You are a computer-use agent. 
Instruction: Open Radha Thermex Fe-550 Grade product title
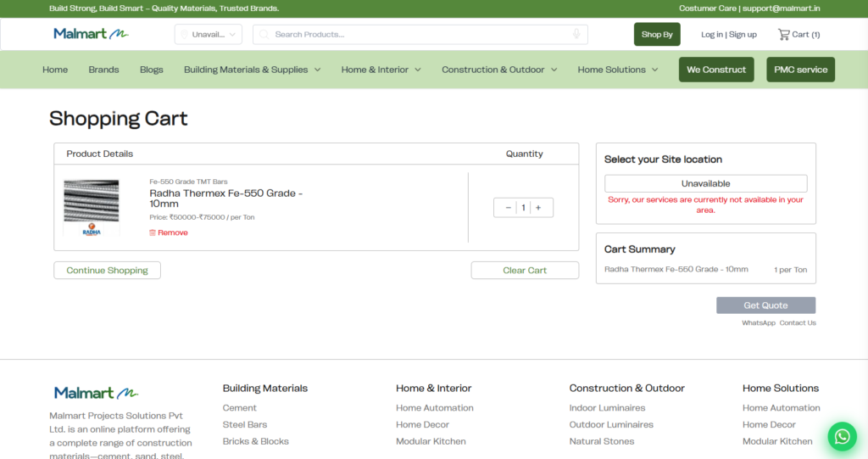[225, 199]
